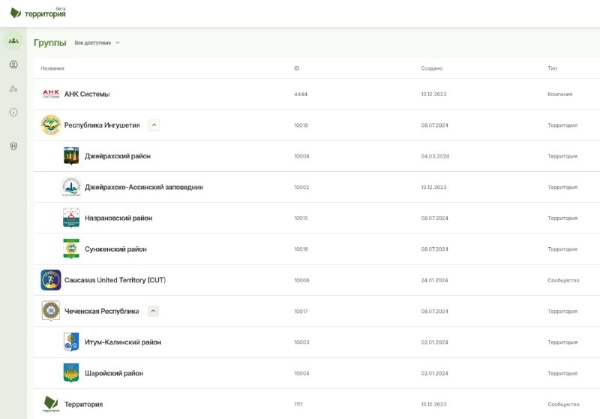Image resolution: width=600 pixels, height=419 pixels.
Task: Sort by the Создано column header
Action: coord(432,68)
